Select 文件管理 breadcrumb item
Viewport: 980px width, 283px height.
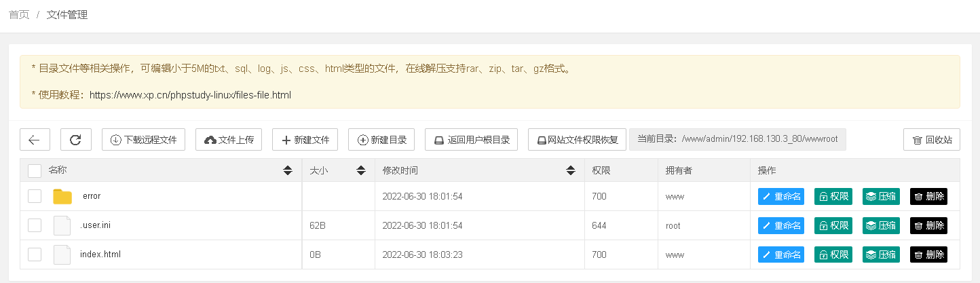(x=67, y=14)
